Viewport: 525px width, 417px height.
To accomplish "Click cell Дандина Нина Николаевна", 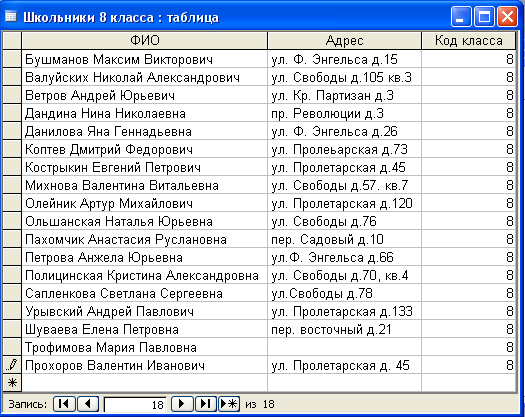I will [144, 113].
